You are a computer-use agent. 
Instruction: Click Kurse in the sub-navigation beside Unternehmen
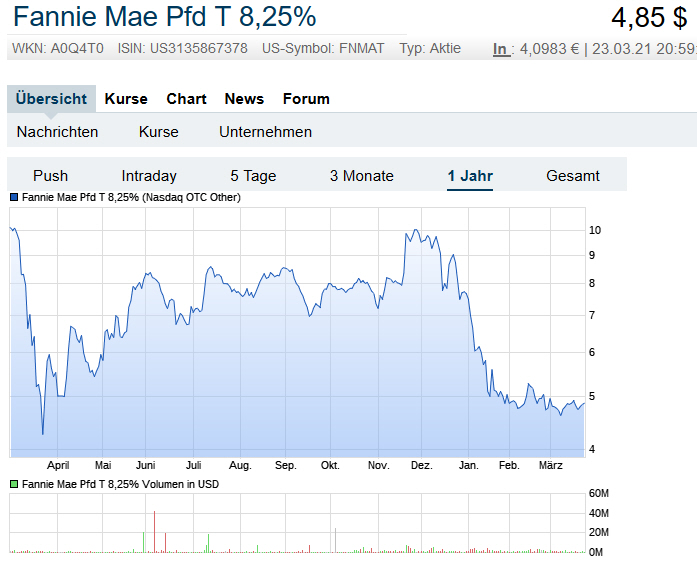tap(159, 132)
